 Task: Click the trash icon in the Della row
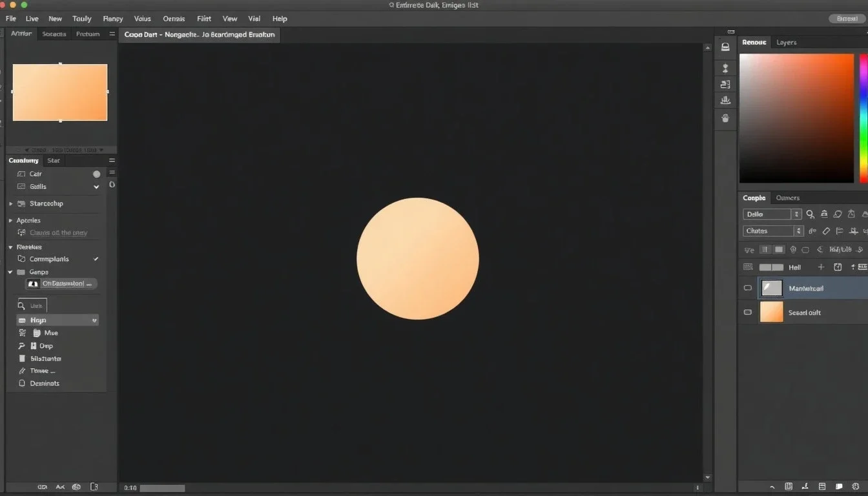point(851,214)
